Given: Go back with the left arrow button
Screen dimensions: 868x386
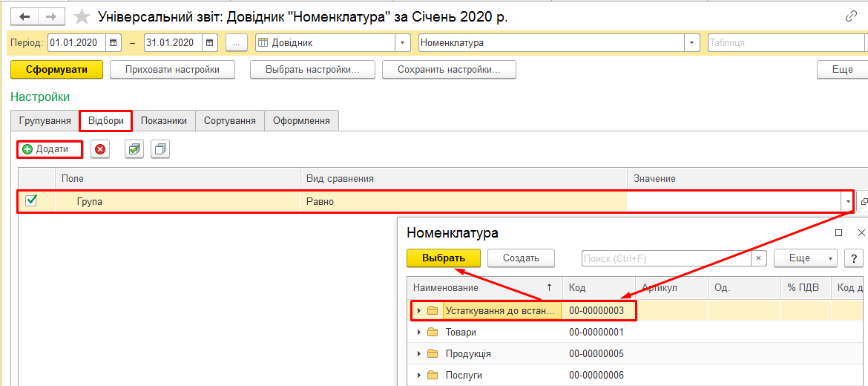Looking at the screenshot, I should point(24,16).
